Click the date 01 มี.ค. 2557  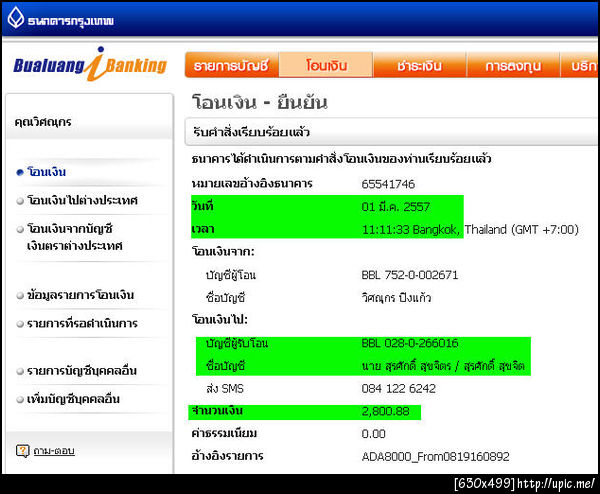click(396, 207)
